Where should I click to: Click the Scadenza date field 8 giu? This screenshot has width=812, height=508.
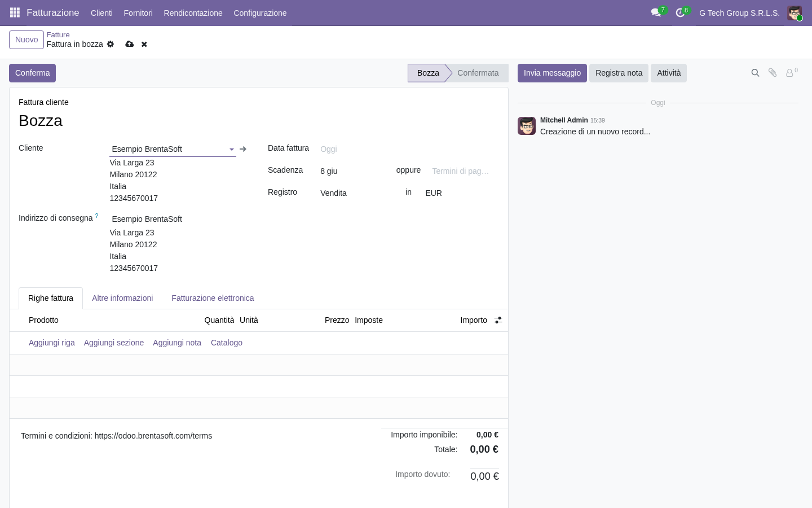355,171
